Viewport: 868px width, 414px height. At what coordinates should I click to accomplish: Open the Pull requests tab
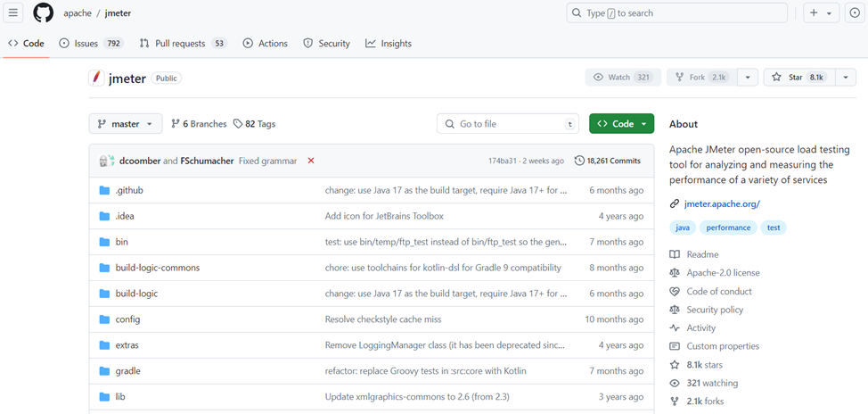click(184, 43)
